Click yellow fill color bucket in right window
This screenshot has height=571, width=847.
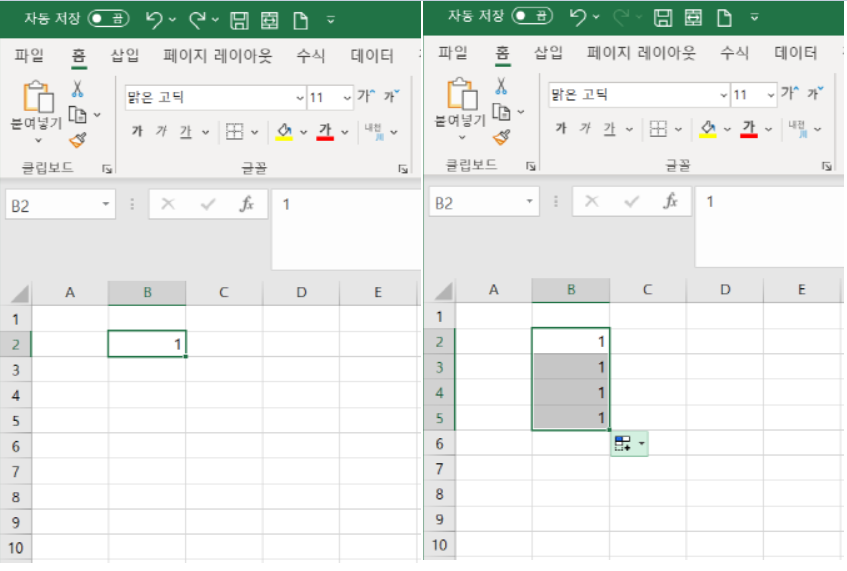click(708, 129)
